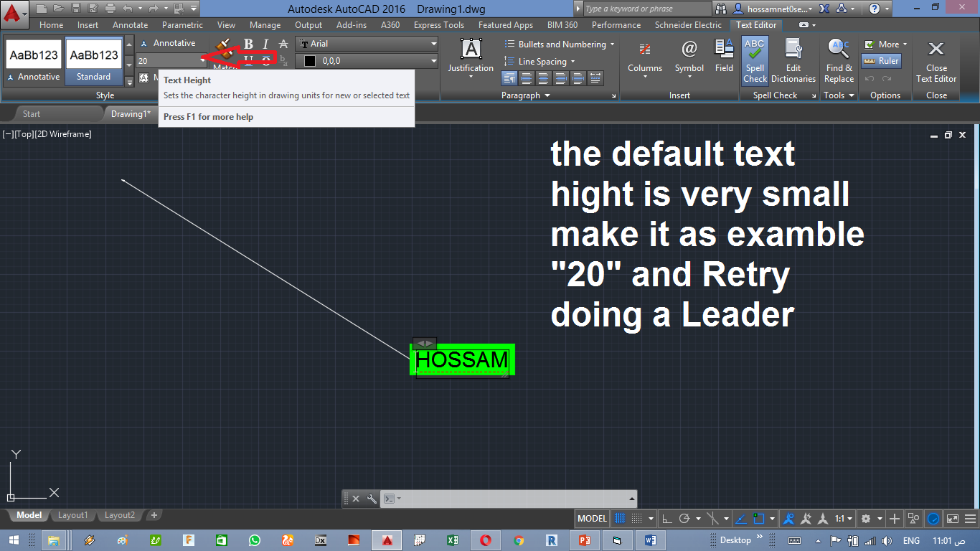Select the Annotative text style AaBb123
This screenshot has height=551, width=980.
[33, 55]
